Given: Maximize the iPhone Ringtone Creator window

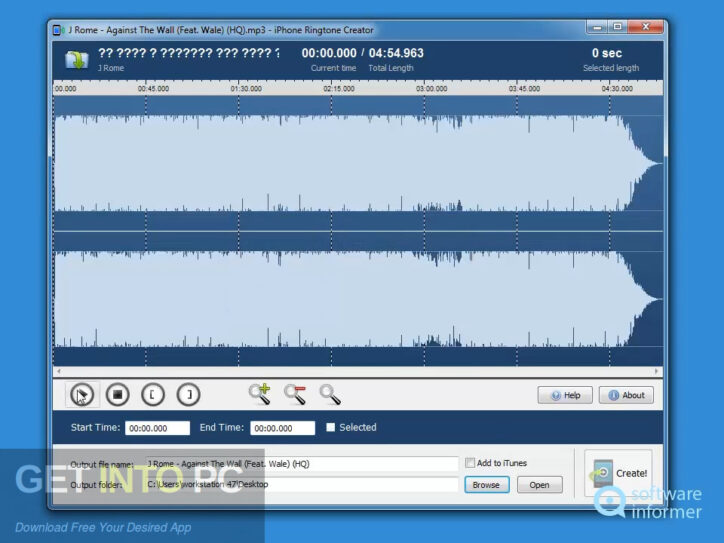Looking at the screenshot, I should (x=617, y=27).
